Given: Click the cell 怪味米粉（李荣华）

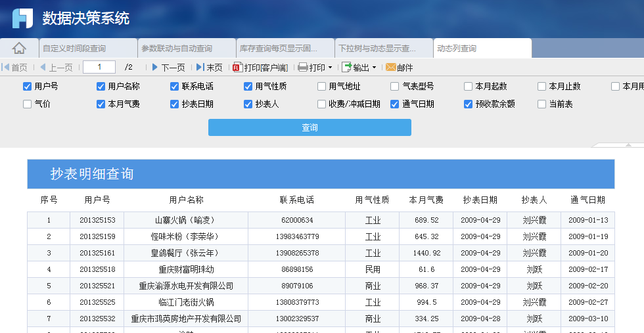Looking at the screenshot, I should [x=185, y=236].
